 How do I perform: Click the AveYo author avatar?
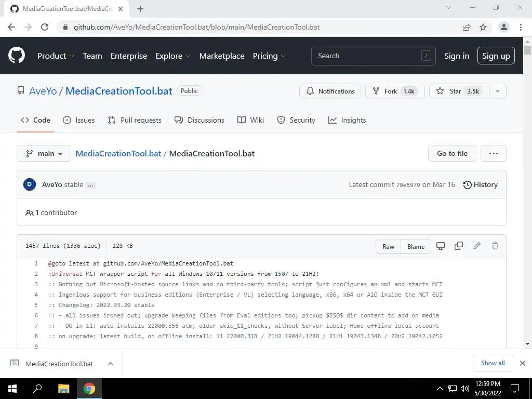(30, 184)
